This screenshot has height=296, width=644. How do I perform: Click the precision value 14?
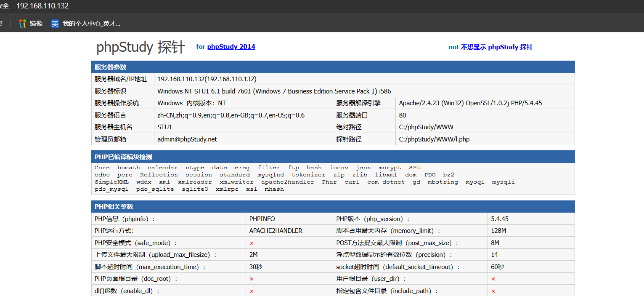tap(494, 255)
